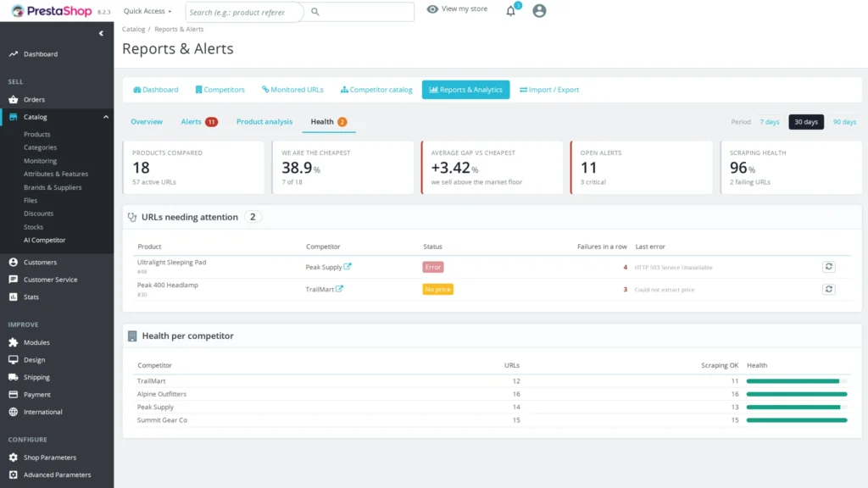The height and width of the screenshot is (488, 868).
Task: Click the Open Alerts card
Action: coord(642,167)
